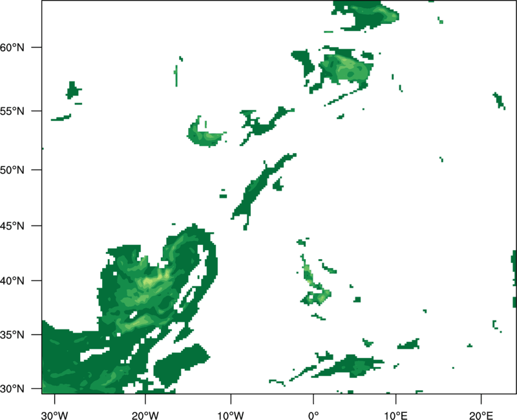Image resolution: width=517 pixels, height=420 pixels.
Task: Click the 50°N latitude label
Action: pyautogui.click(x=12, y=170)
